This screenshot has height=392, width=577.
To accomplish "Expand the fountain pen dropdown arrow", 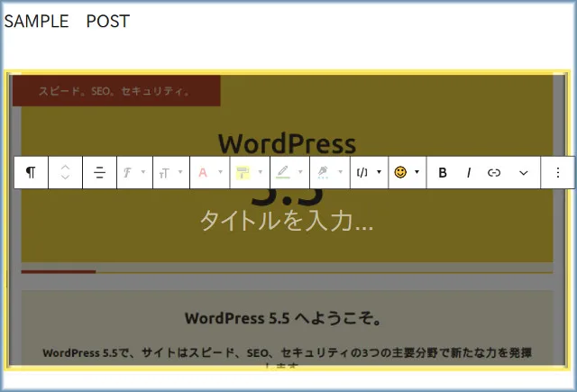I will [341, 172].
